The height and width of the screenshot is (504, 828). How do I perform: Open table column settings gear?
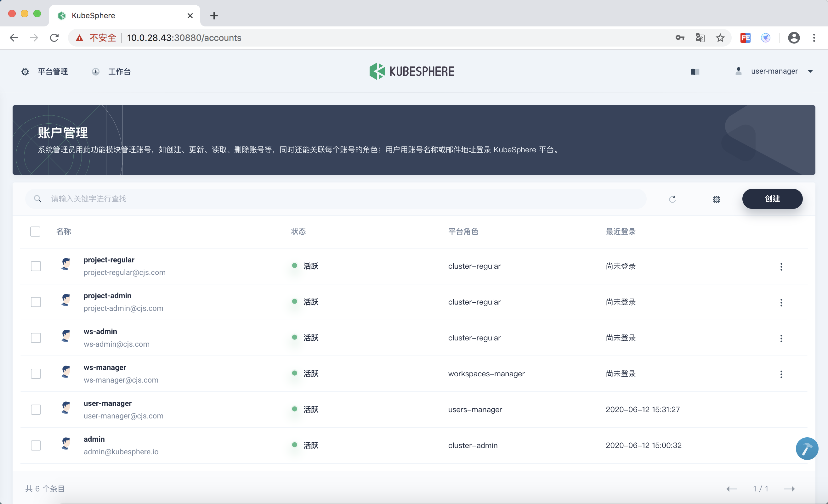coord(716,199)
